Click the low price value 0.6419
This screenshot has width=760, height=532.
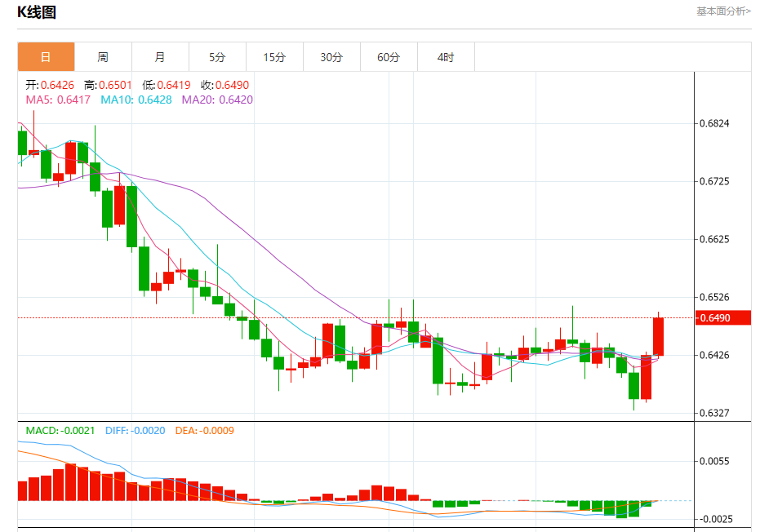pyautogui.click(x=174, y=86)
